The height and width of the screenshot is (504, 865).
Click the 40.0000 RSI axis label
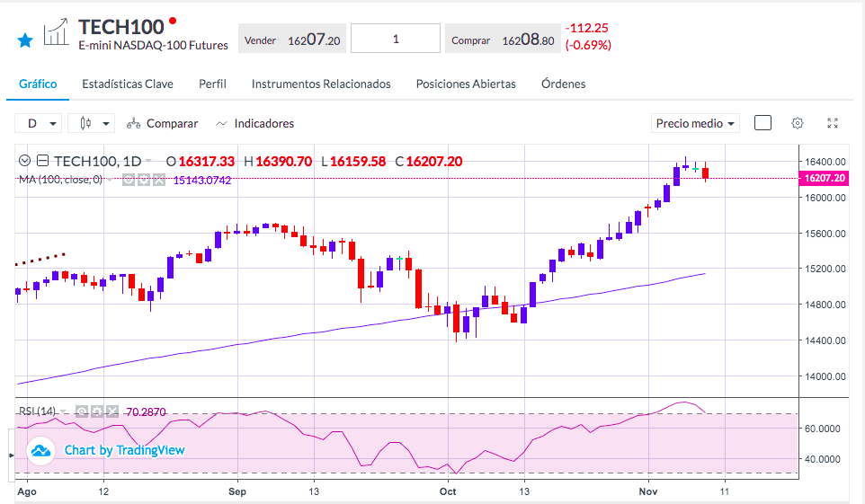pos(823,459)
